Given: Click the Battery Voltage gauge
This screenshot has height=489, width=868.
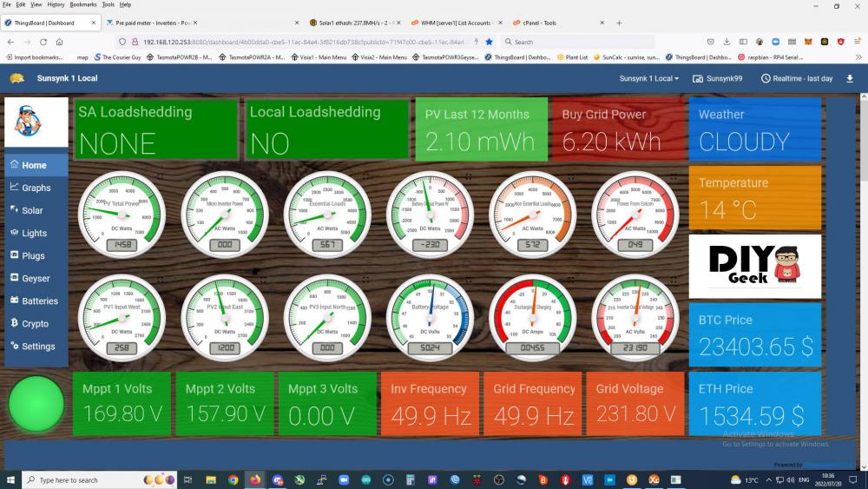Looking at the screenshot, I should tap(431, 318).
